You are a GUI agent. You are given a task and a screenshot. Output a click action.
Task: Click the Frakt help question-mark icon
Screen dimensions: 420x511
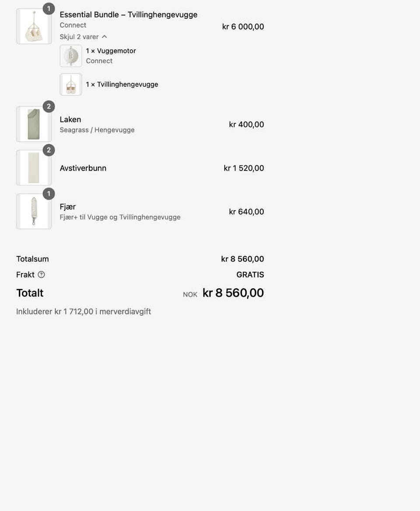[x=42, y=275]
